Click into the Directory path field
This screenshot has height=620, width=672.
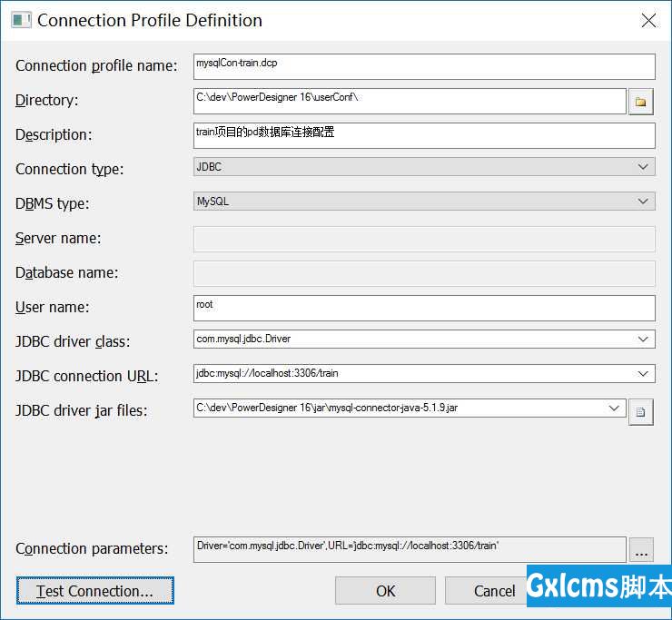[x=410, y=101]
